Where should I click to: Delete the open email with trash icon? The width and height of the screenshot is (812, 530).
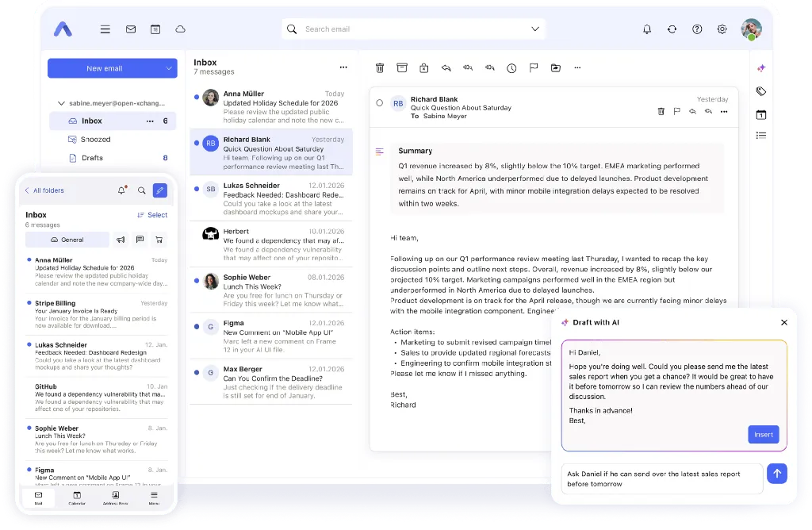click(380, 68)
